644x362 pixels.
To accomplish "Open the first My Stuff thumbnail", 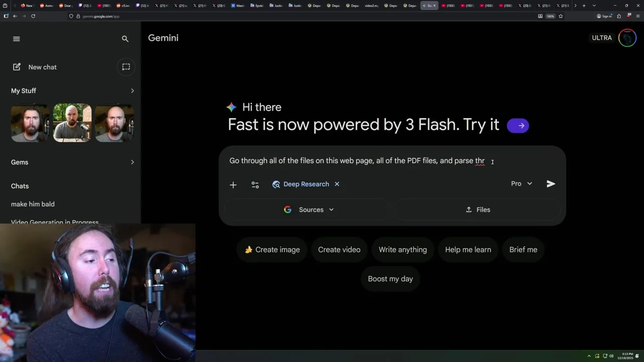I will (x=30, y=123).
